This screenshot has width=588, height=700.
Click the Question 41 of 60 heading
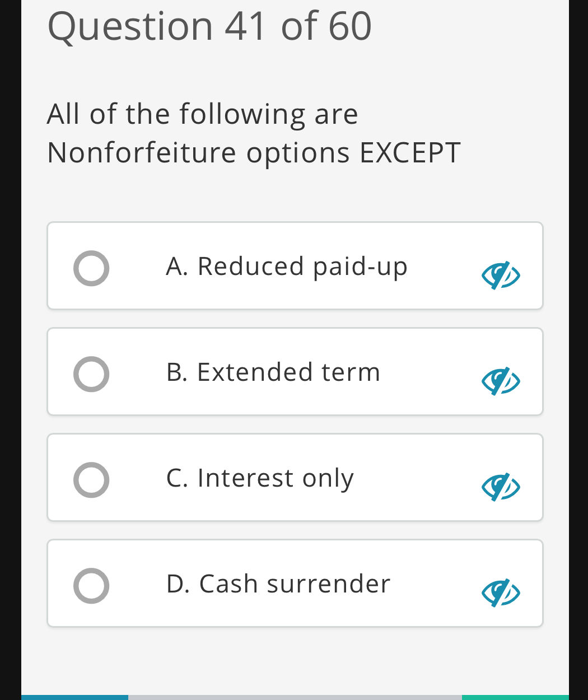[x=209, y=25]
